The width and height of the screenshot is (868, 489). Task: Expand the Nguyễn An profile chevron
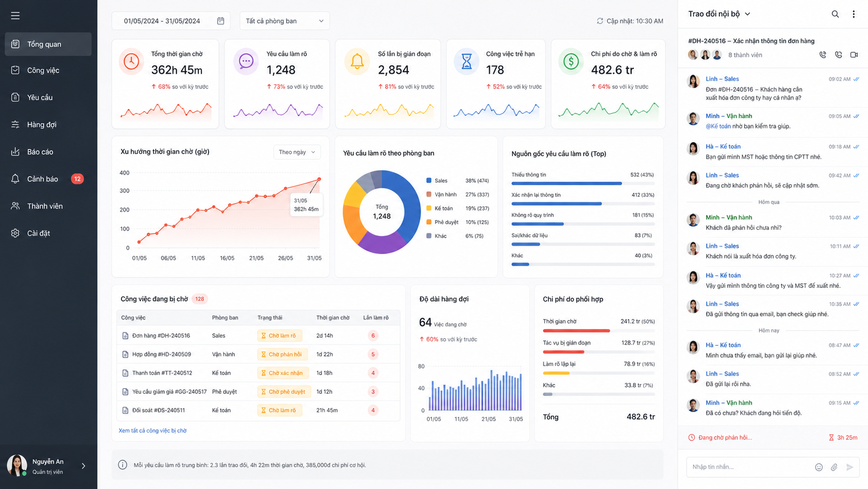84,466
